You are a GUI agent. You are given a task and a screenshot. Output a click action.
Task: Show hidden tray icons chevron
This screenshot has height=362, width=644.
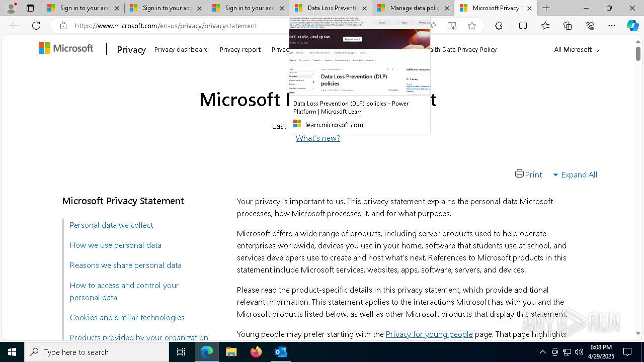tap(542, 352)
